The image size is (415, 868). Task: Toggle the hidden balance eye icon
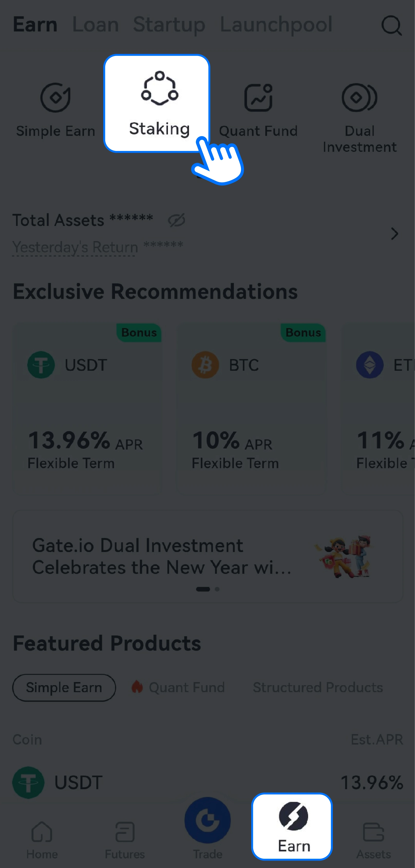(176, 220)
